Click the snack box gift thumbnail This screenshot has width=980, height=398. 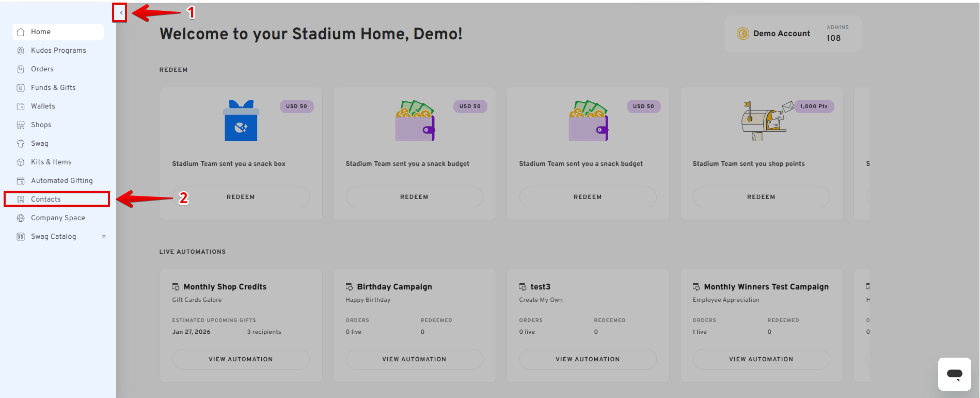pos(241,121)
